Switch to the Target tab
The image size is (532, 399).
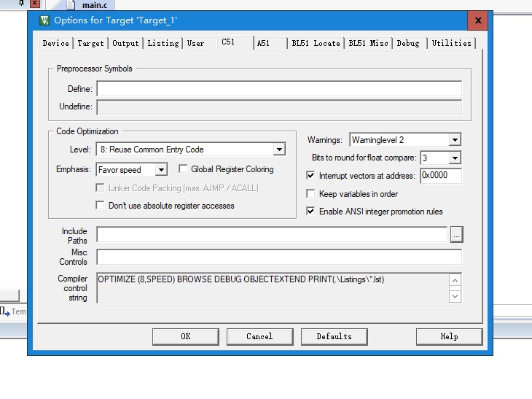point(90,43)
